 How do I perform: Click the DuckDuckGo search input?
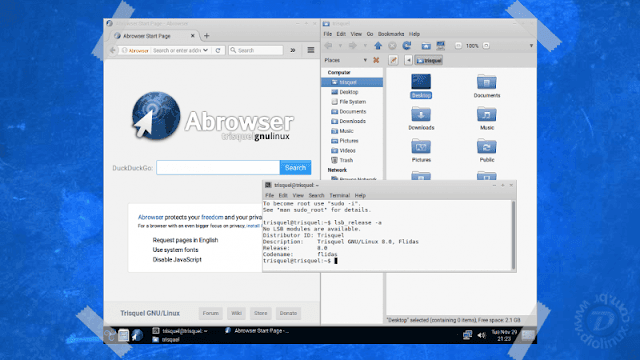(218, 168)
